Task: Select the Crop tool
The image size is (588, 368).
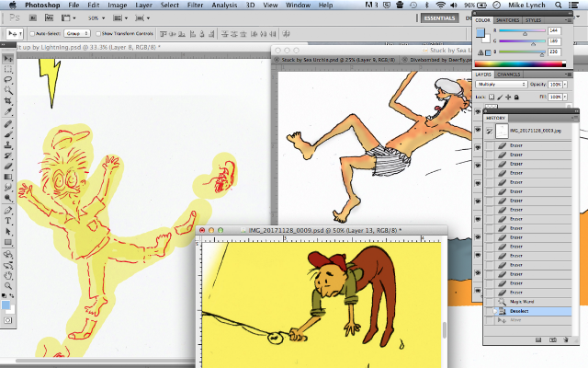Action: point(8,100)
